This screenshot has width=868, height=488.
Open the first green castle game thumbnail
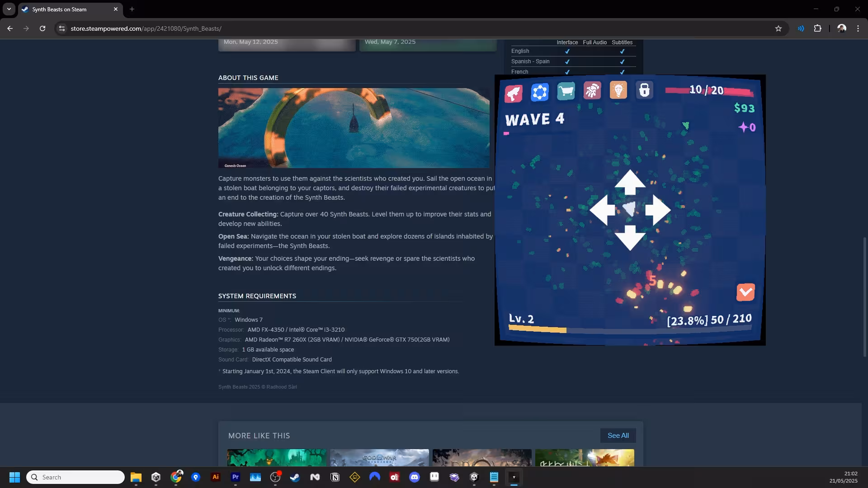pos(277,458)
